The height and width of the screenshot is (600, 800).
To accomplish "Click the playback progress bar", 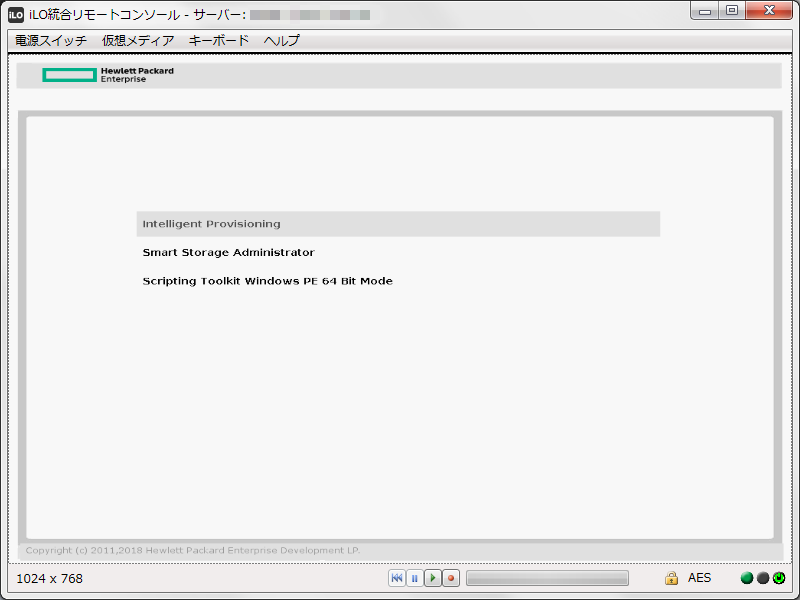I will coord(547,578).
